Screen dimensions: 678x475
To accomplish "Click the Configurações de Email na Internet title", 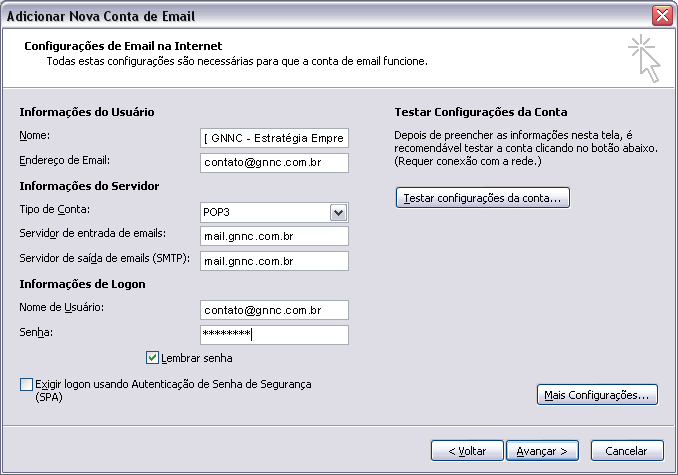I will [x=123, y=46].
